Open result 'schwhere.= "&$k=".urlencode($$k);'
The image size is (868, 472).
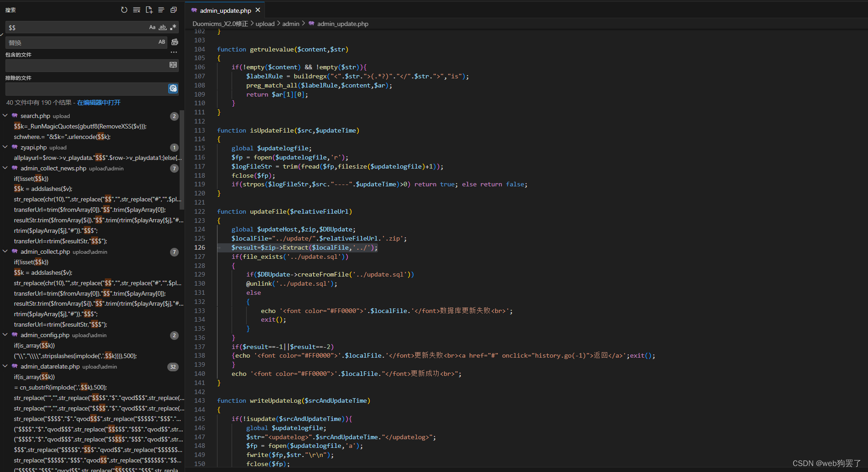[62, 137]
